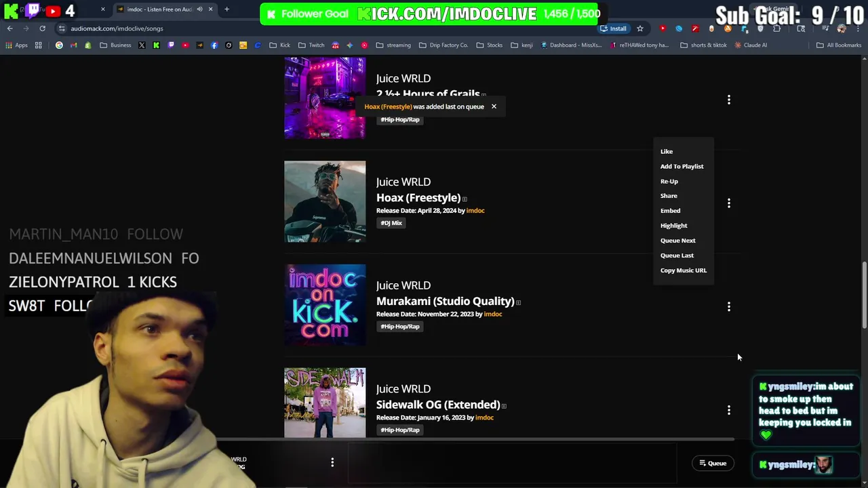Choose Like in the track context menu
The height and width of the screenshot is (488, 868).
[667, 152]
